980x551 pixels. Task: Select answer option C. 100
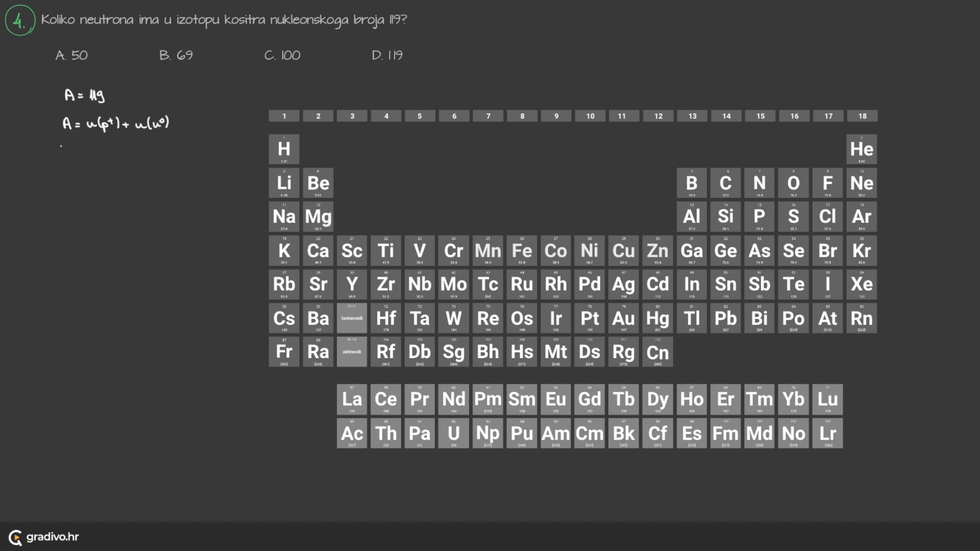click(282, 55)
